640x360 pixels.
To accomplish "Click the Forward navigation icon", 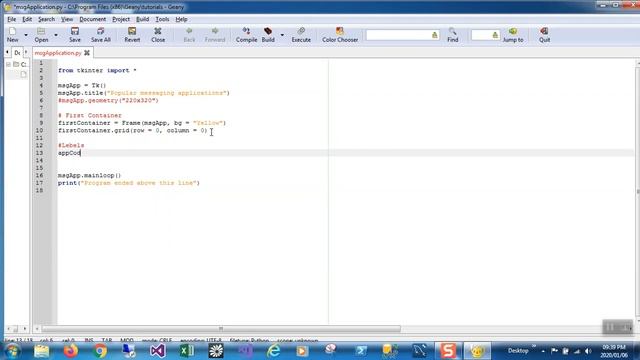I will (215, 35).
